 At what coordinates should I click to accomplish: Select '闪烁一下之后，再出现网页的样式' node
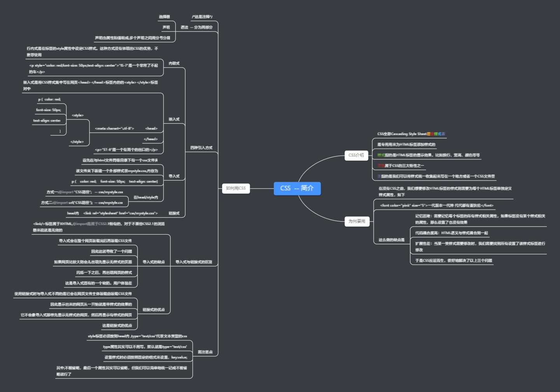click(104, 273)
